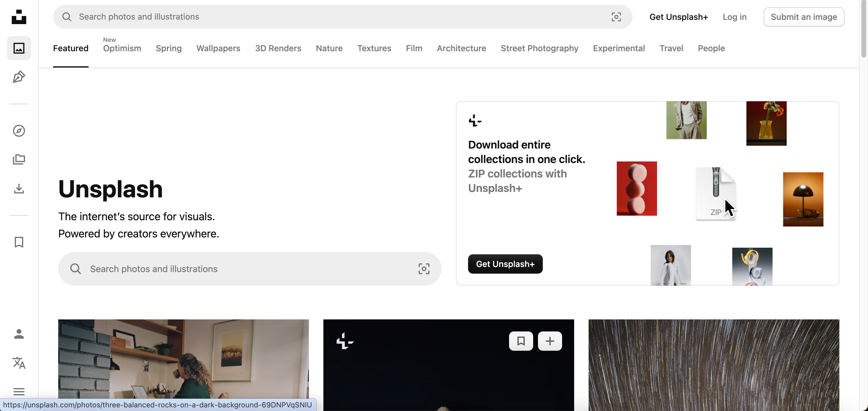Screen dimensions: 868x411
Task: Click the Unsplash logo home icon
Action: (x=19, y=17)
